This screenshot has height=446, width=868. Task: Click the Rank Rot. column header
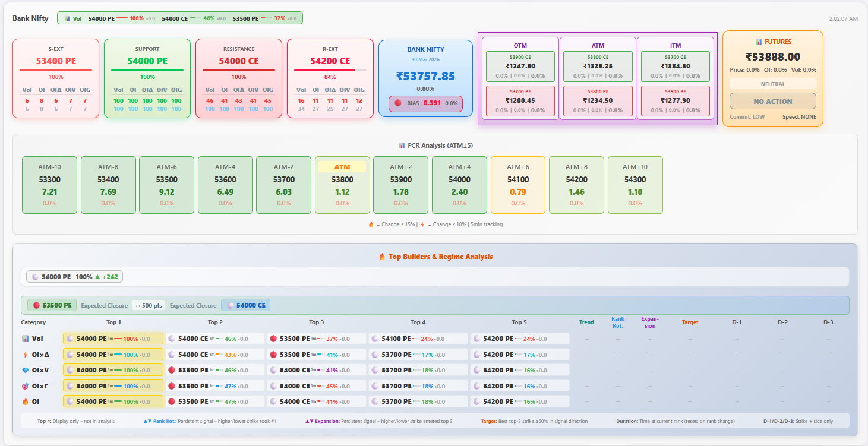coord(618,322)
